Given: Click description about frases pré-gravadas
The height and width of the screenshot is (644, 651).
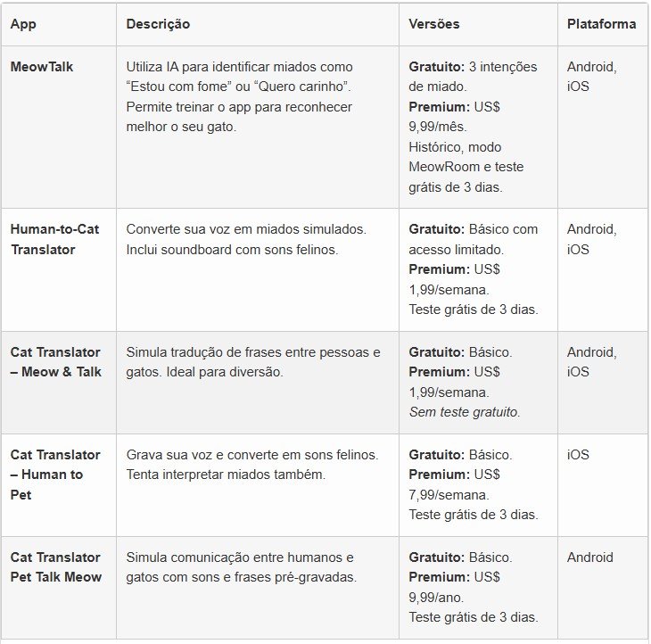Looking at the screenshot, I should (241, 566).
